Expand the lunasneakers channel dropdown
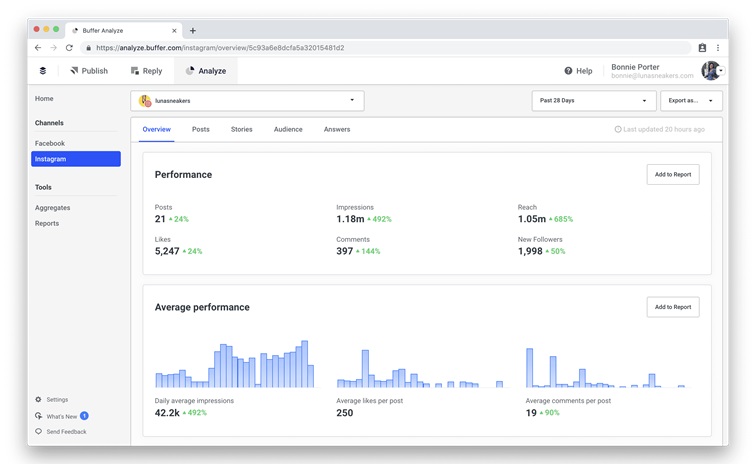This screenshot has height=464, width=756. click(x=247, y=101)
